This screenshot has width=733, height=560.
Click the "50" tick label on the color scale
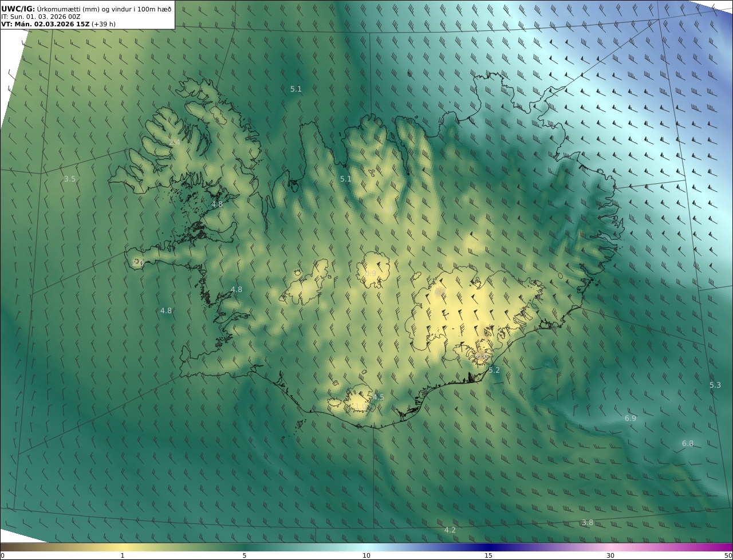(728, 555)
